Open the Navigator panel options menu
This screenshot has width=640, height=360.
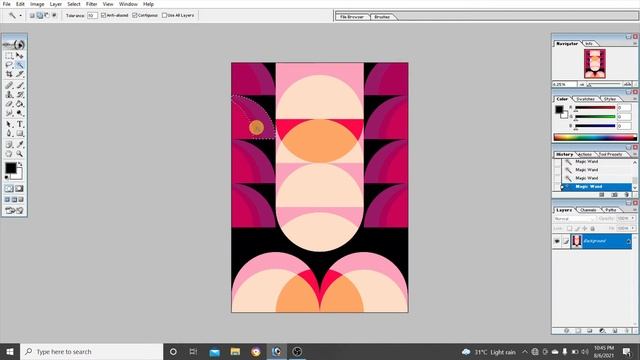635,43
